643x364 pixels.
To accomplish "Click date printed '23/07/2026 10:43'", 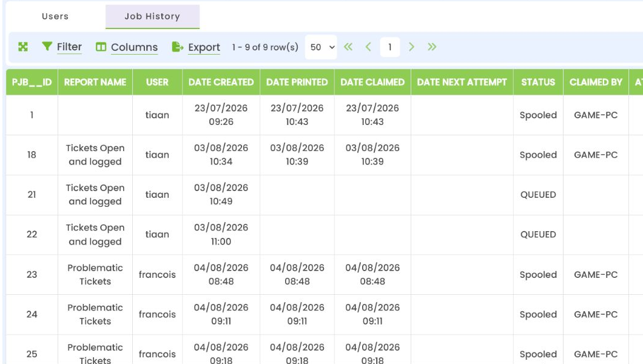I will pyautogui.click(x=297, y=115).
